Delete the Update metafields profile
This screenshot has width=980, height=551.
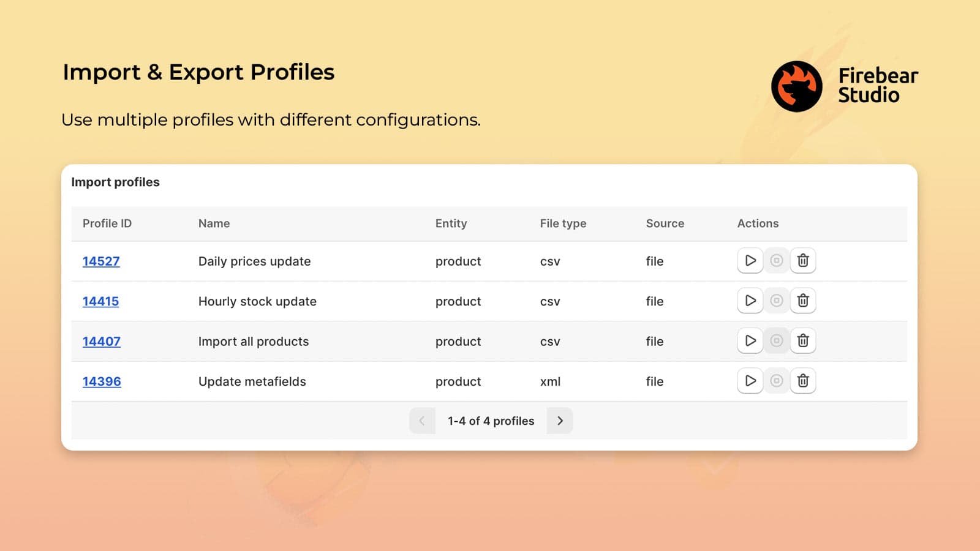(x=803, y=381)
